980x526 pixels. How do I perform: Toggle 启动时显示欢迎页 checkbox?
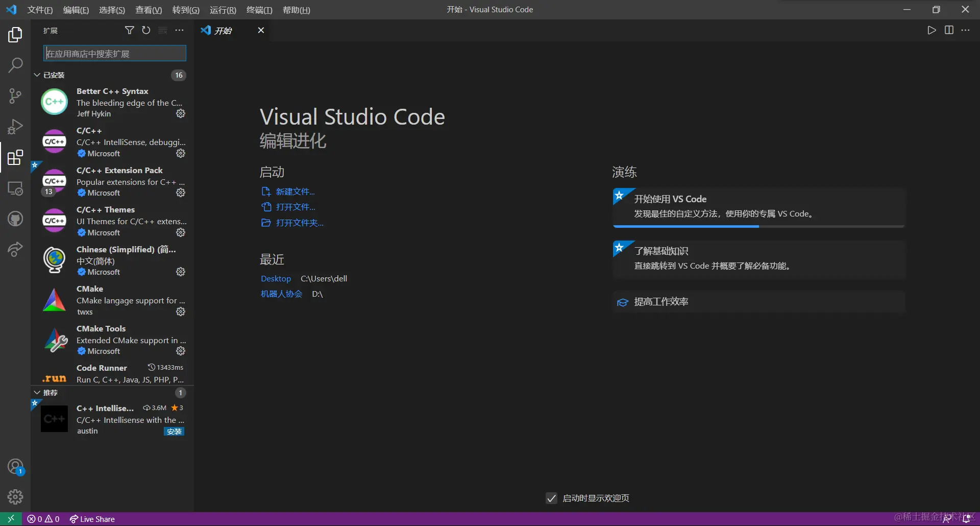pos(551,498)
